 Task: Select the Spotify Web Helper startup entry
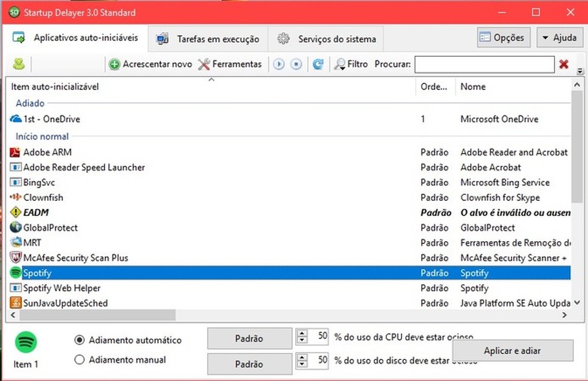click(62, 288)
